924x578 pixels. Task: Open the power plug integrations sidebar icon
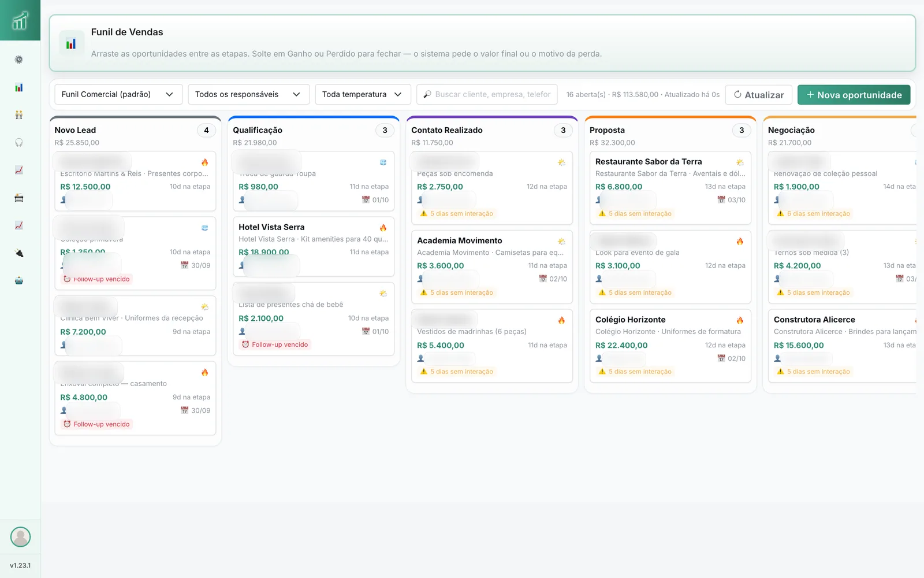pos(19,253)
